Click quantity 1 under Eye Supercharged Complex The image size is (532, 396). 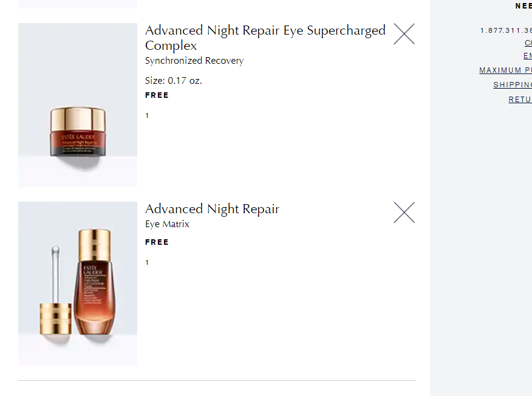click(147, 115)
